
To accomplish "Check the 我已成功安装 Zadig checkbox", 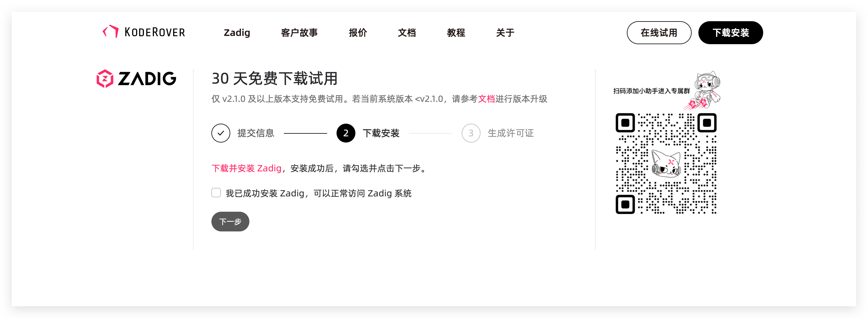I will click(216, 193).
